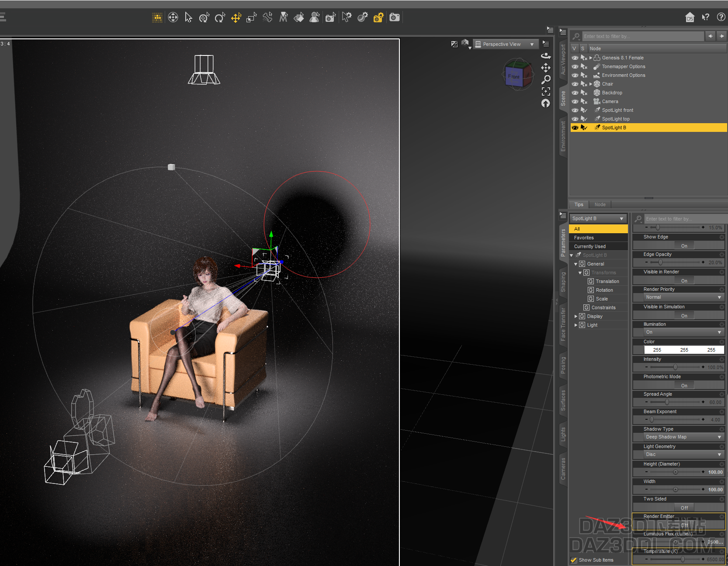This screenshot has width=728, height=566.
Task: Open Render Settings camera-gear icon
Action: (378, 17)
